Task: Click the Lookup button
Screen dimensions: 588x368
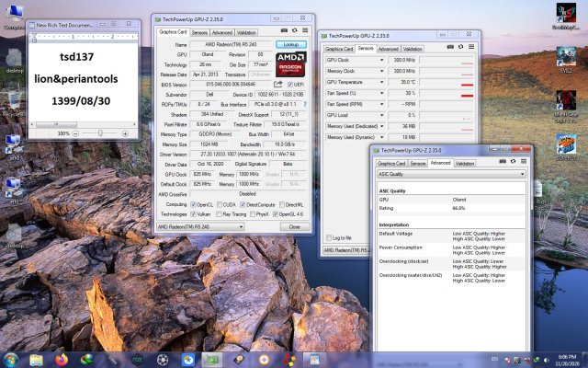Action: coord(292,43)
